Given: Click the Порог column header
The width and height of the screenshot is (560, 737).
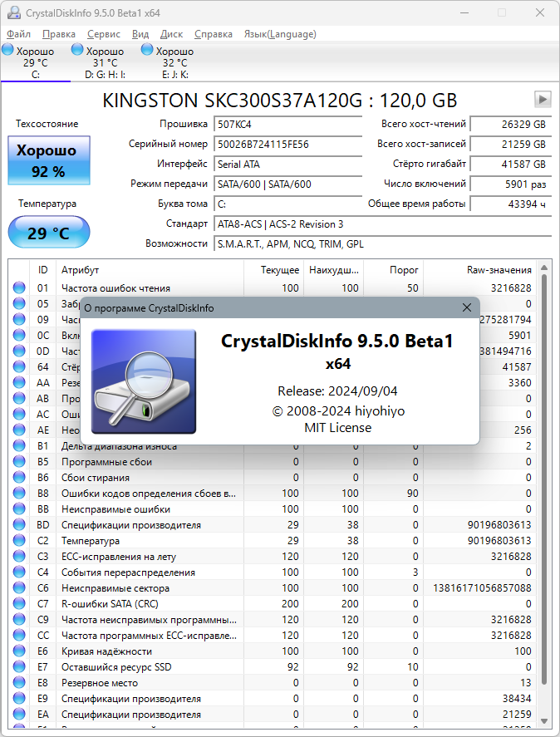Looking at the screenshot, I should [x=393, y=270].
